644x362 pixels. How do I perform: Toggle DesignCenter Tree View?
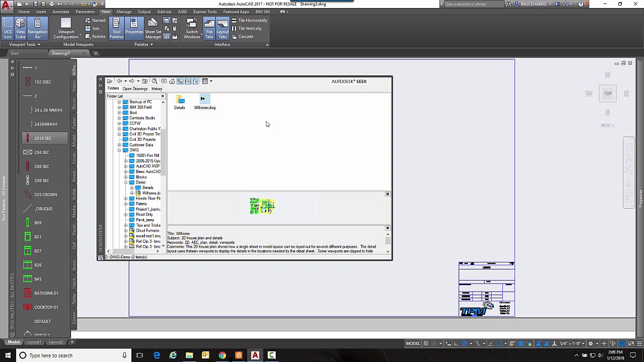pyautogui.click(x=180, y=81)
